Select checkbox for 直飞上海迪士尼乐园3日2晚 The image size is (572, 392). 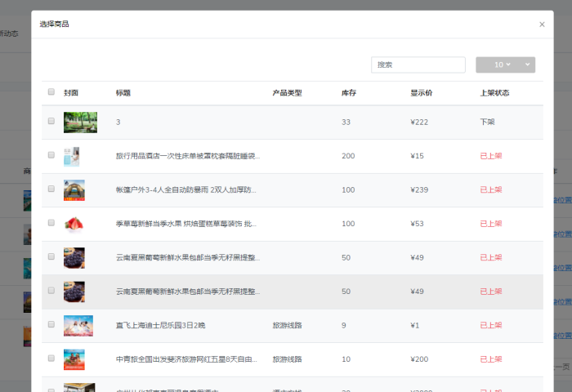pyautogui.click(x=51, y=324)
